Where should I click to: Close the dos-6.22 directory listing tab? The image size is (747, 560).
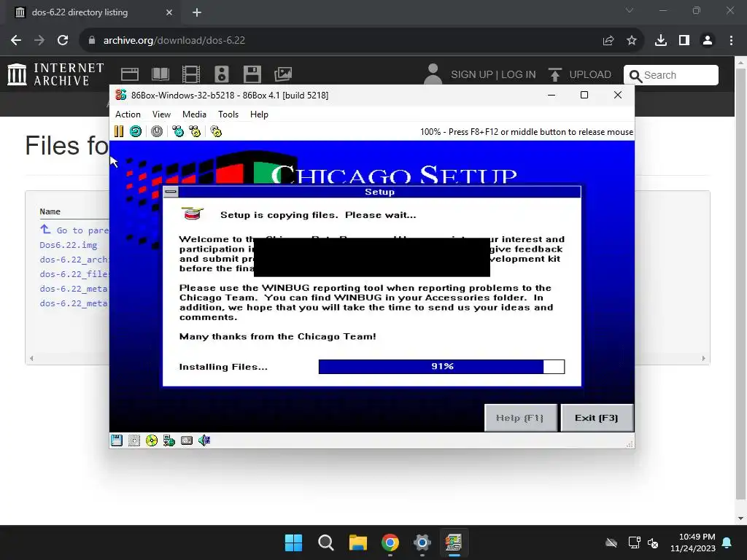(x=169, y=12)
